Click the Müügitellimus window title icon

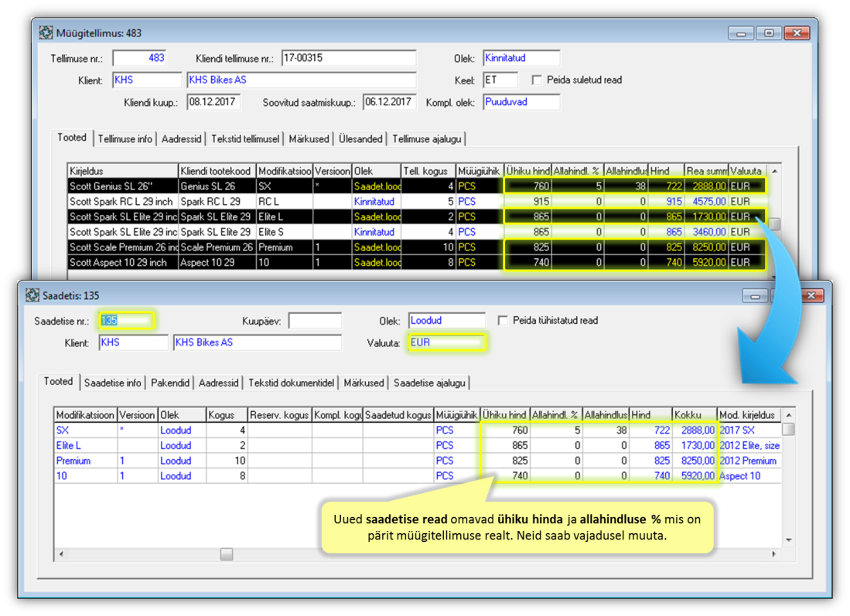coord(46,33)
